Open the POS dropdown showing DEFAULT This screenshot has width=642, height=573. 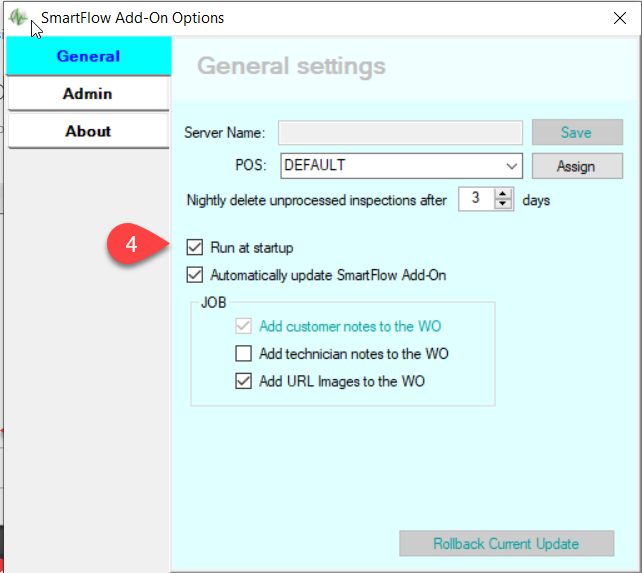[x=401, y=166]
